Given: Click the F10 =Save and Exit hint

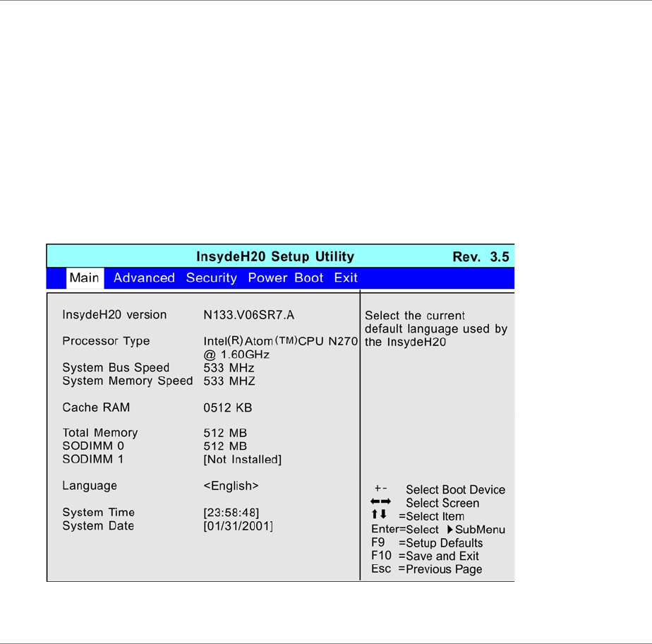Looking at the screenshot, I should coord(425,556).
